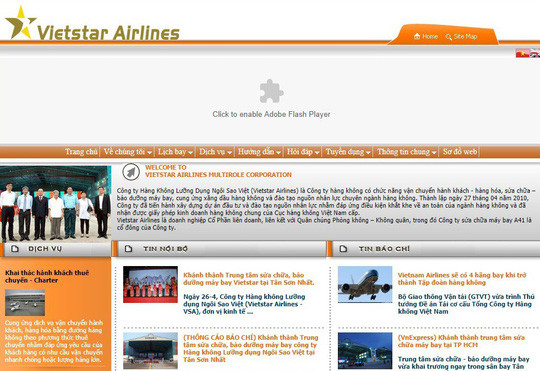Expand the Tuyển dụng dropdown arrow
This screenshot has width=540, height=371.
point(368,152)
